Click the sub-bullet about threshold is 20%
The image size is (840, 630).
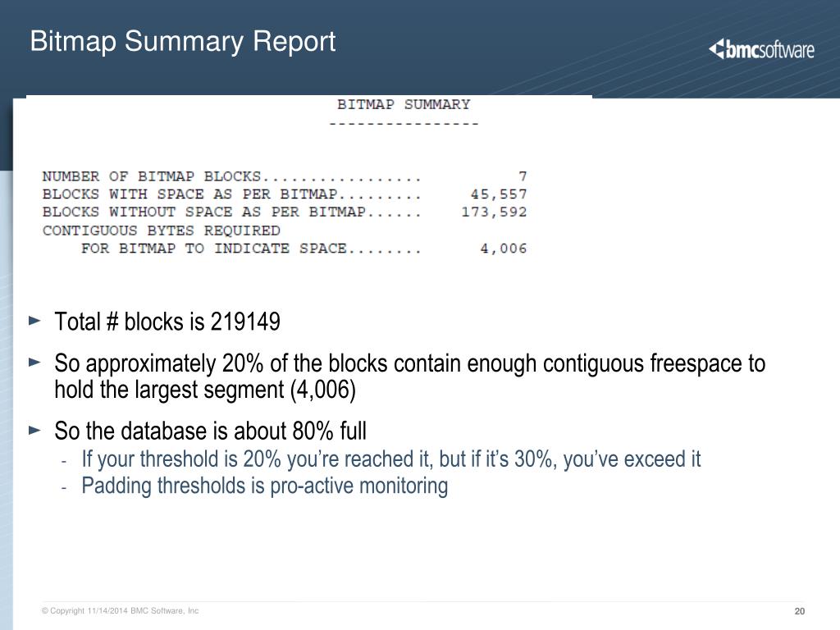coord(391,459)
